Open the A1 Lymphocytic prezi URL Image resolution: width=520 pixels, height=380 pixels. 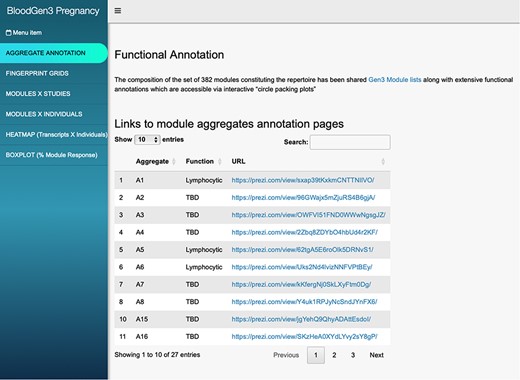point(303,180)
